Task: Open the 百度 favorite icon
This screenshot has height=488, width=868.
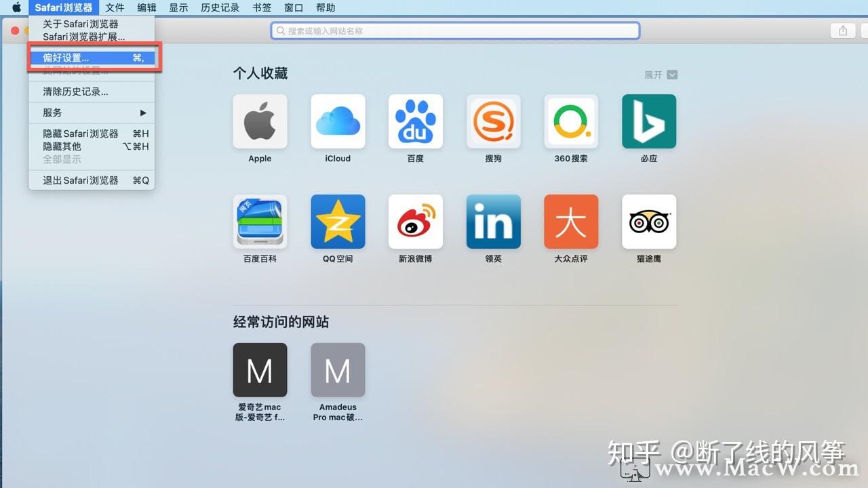Action: pyautogui.click(x=415, y=121)
